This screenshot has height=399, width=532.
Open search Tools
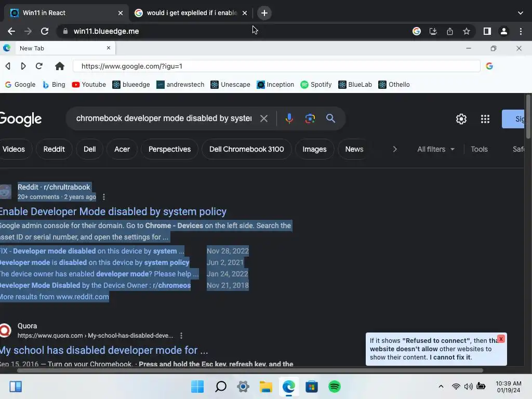[x=479, y=149]
